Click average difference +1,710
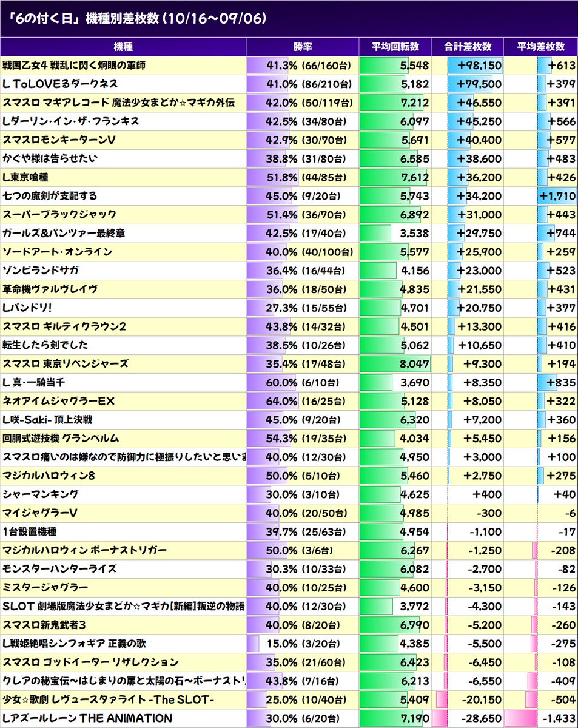The width and height of the screenshot is (578, 728). click(558, 197)
